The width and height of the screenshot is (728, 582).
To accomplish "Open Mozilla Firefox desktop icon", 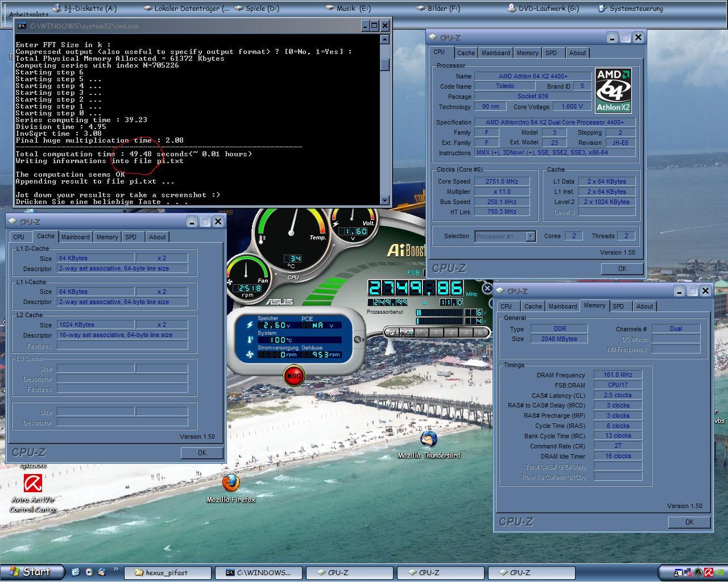I will [230, 488].
